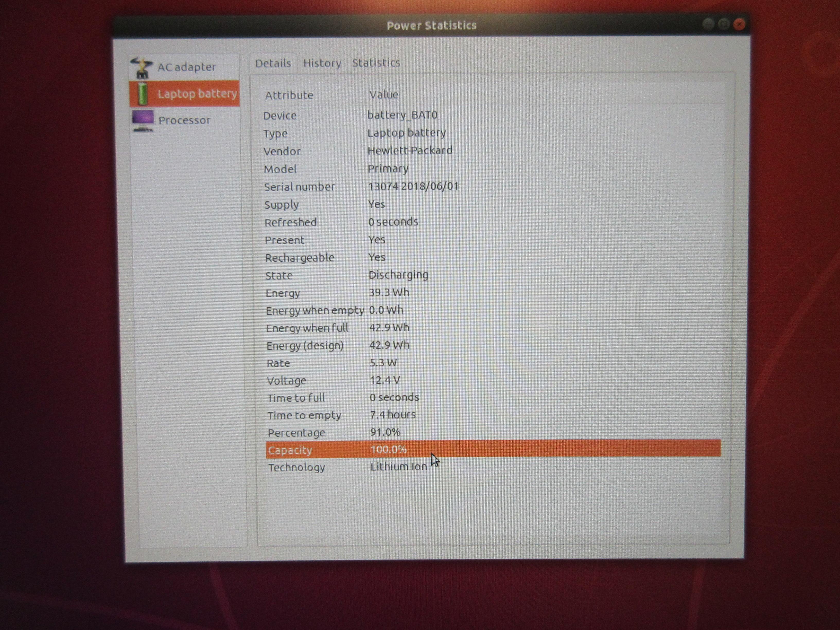The height and width of the screenshot is (630, 840).
Task: Select the Energy attribute label
Action: click(x=283, y=294)
